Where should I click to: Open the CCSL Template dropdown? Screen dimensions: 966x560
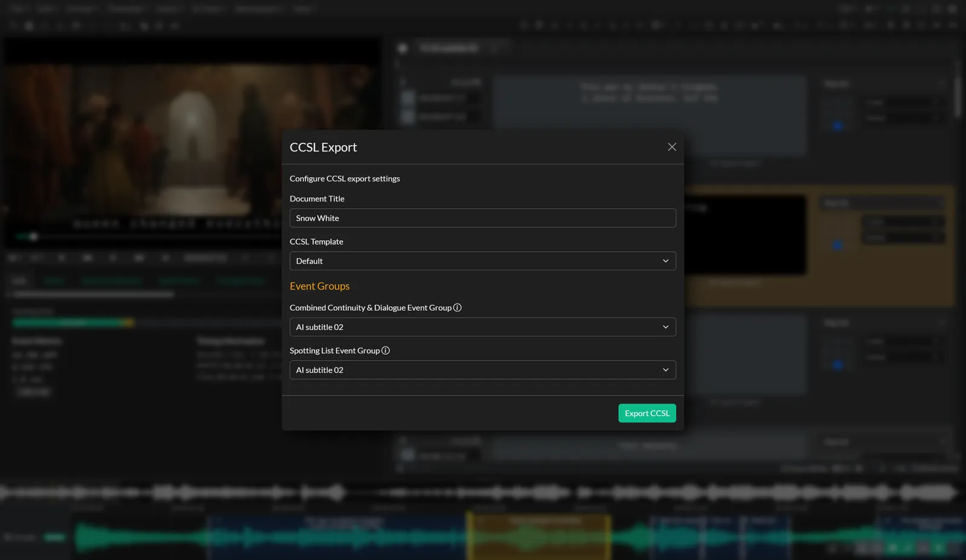[482, 261]
